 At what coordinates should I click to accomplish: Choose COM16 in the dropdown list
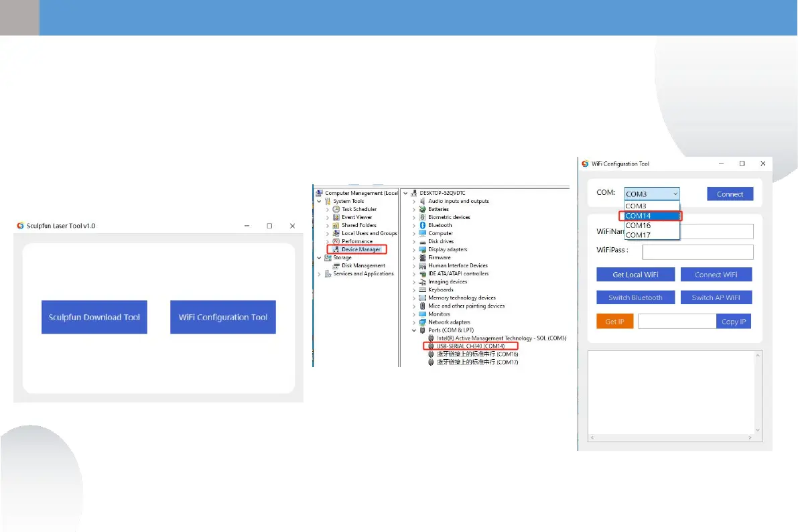tap(652, 225)
